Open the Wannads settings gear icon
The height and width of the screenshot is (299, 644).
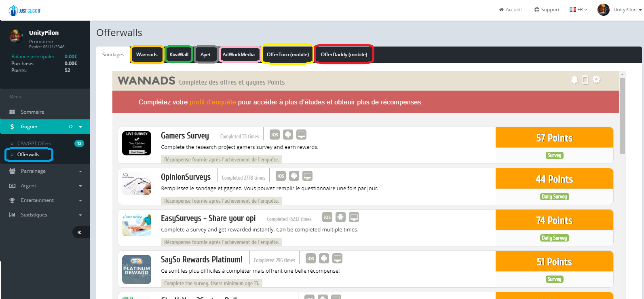pos(597,80)
